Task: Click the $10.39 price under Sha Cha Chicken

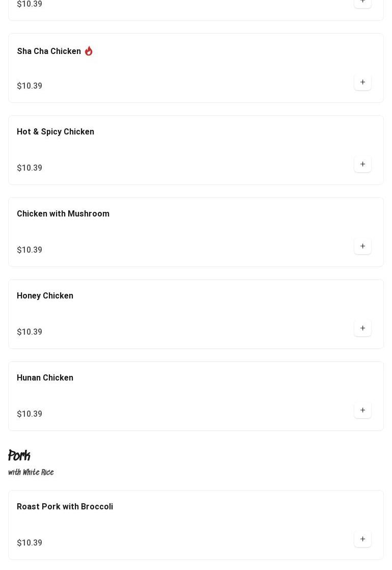Action: tap(30, 86)
